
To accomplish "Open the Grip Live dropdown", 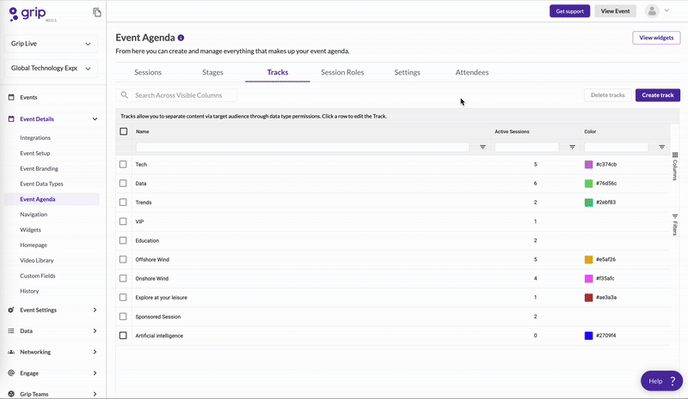I will click(x=51, y=43).
